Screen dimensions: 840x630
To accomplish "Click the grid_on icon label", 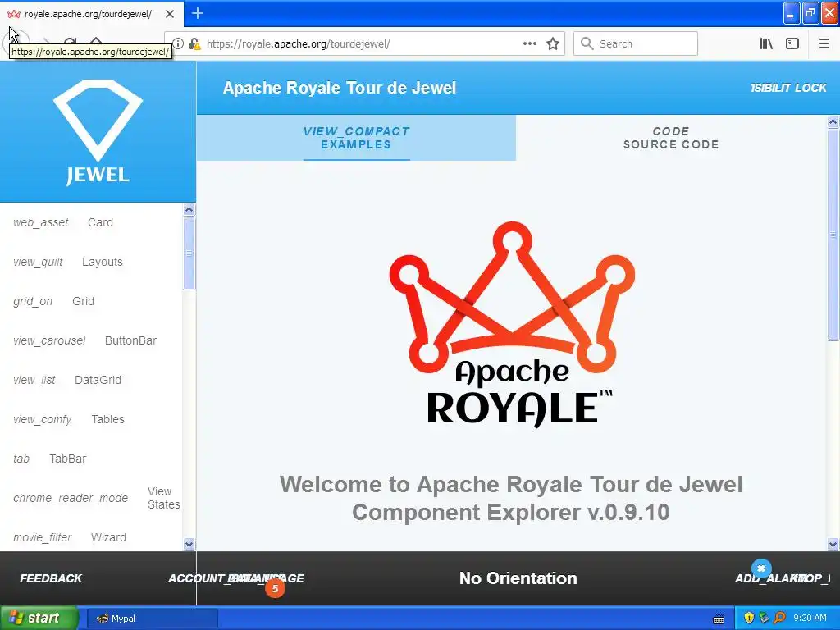I will tap(33, 301).
